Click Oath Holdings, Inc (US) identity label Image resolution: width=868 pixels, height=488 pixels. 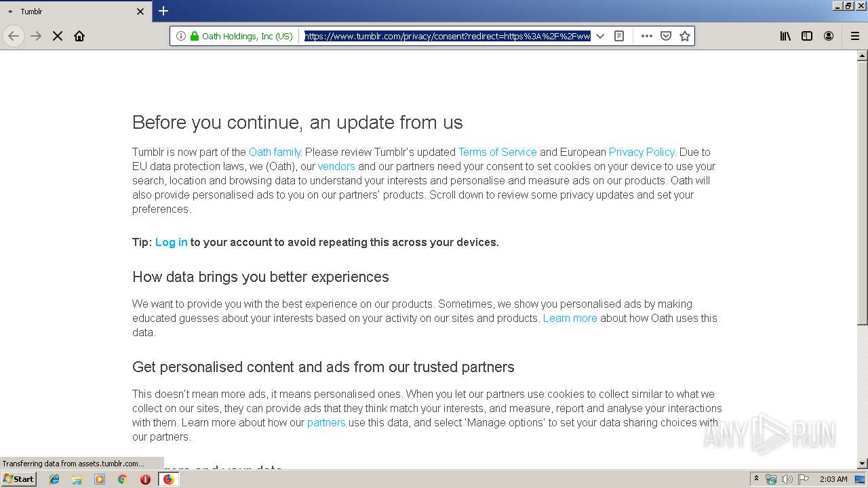pos(248,36)
